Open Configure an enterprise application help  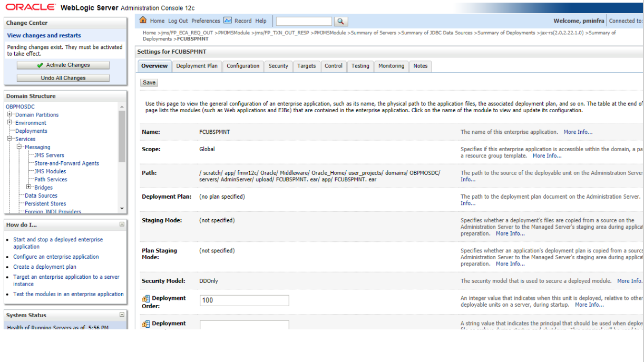point(56,257)
